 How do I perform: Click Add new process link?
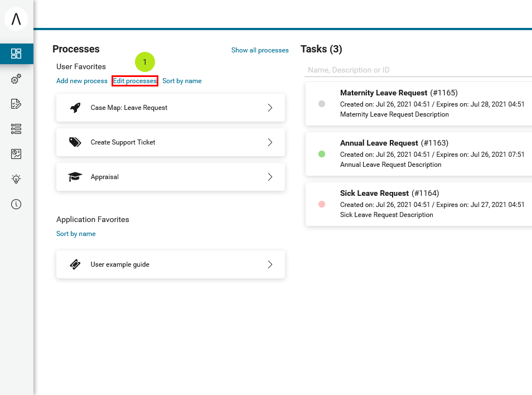click(x=81, y=81)
